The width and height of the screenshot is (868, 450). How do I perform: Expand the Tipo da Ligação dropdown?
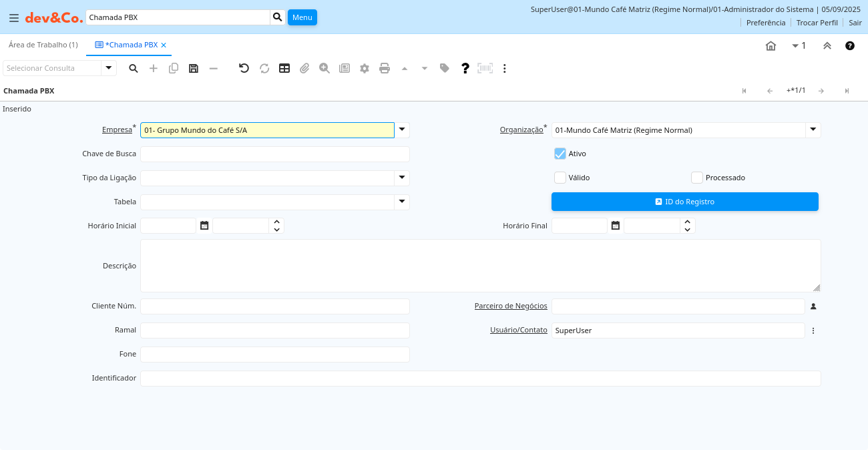point(402,178)
